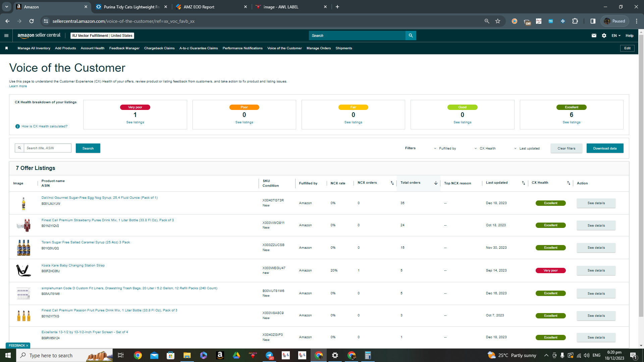
Task: Open the settings gear in Seller Central
Action: point(604,36)
